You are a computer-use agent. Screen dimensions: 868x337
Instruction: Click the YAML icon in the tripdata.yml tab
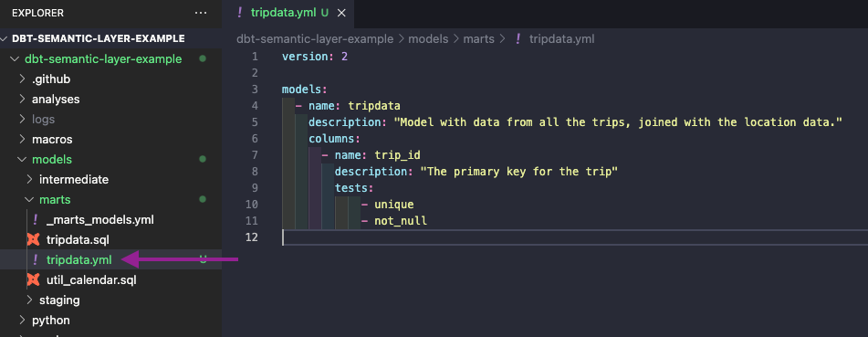pos(239,13)
